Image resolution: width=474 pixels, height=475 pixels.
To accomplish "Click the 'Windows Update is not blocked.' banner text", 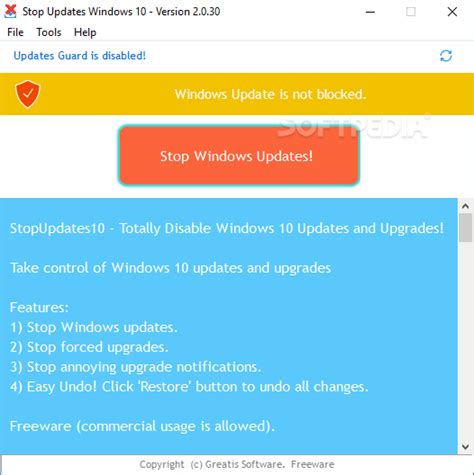I will [270, 94].
